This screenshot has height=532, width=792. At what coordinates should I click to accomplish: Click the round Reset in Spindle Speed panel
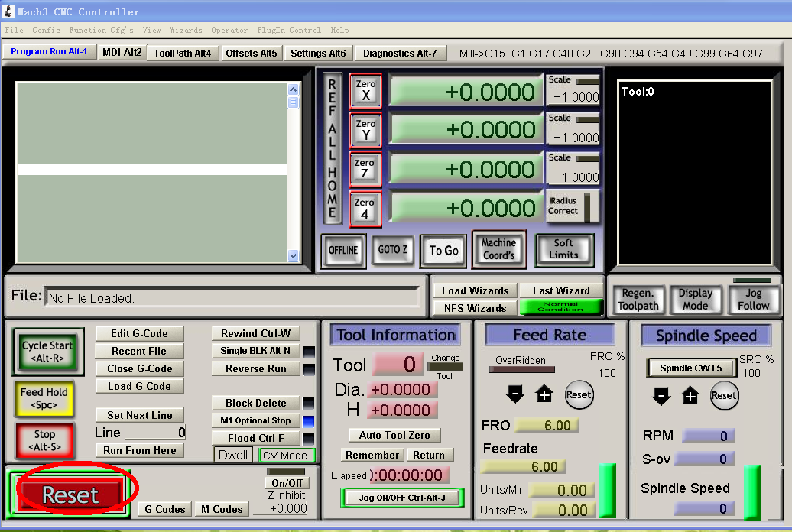[x=724, y=396]
